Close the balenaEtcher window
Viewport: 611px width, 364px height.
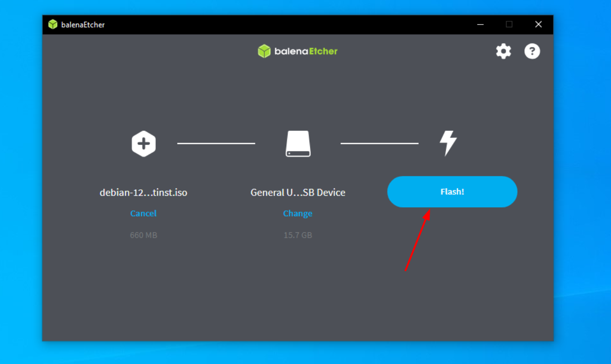tap(538, 25)
